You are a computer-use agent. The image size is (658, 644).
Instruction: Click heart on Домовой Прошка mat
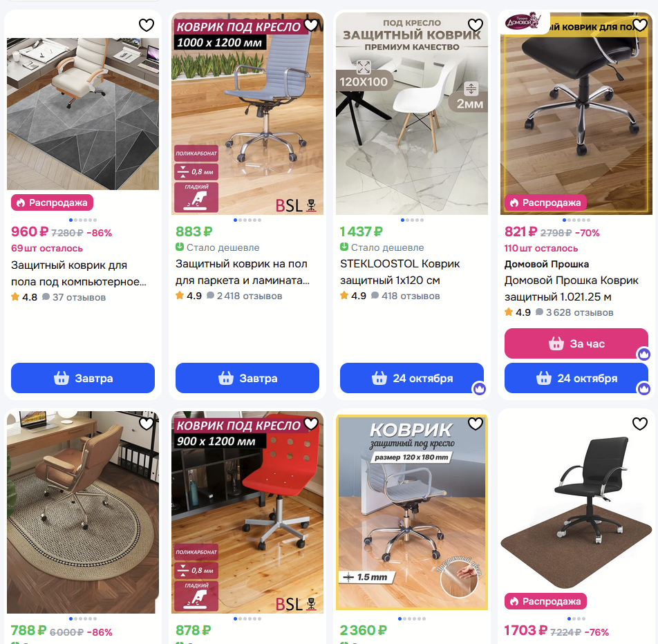(x=640, y=25)
